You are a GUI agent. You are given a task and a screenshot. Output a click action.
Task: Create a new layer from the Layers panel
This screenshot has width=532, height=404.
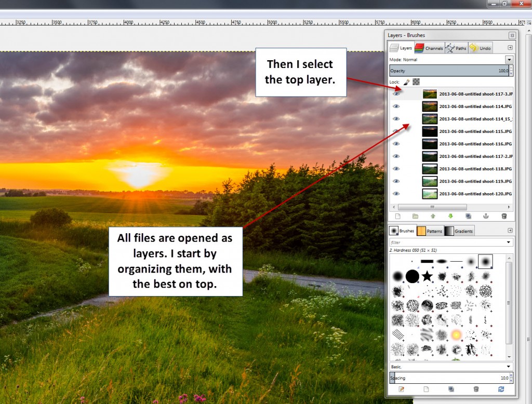tap(397, 217)
